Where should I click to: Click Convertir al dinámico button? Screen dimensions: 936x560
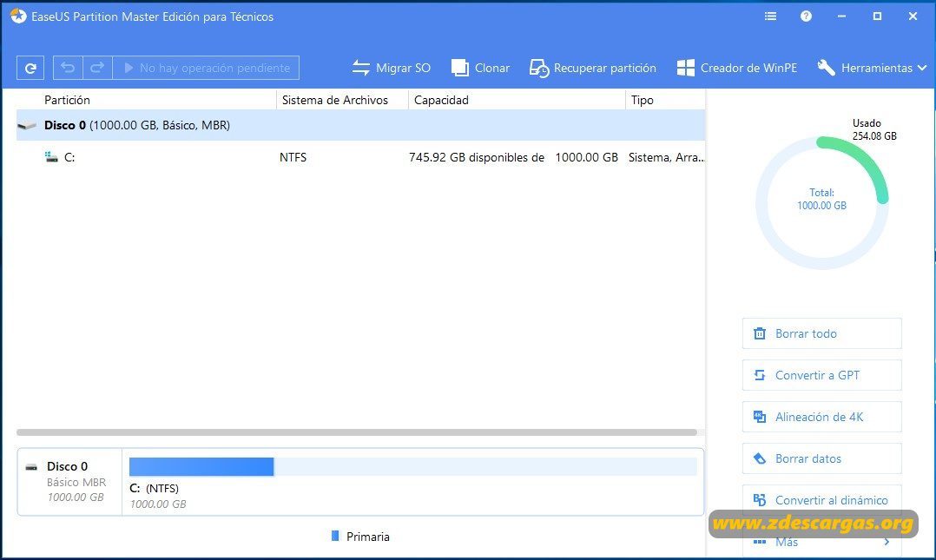pyautogui.click(x=822, y=500)
